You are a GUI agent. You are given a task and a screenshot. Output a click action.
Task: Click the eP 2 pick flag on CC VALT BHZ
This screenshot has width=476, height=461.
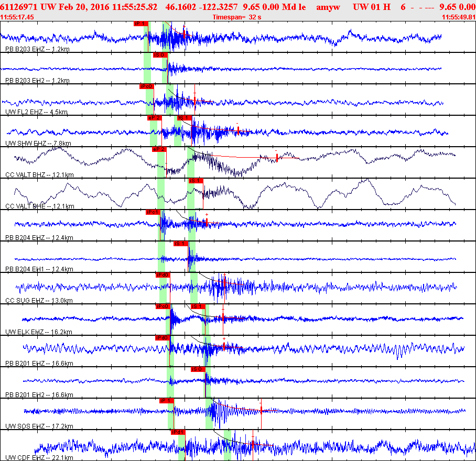tap(159, 149)
